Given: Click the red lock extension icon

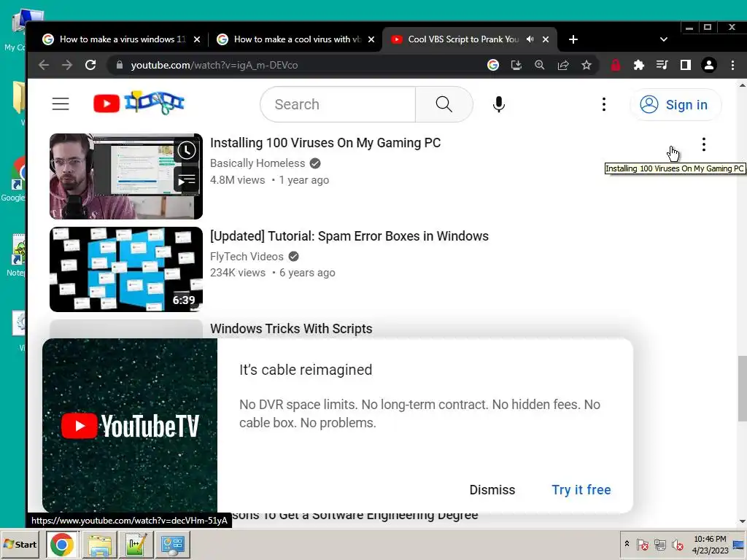Looking at the screenshot, I should 616,65.
